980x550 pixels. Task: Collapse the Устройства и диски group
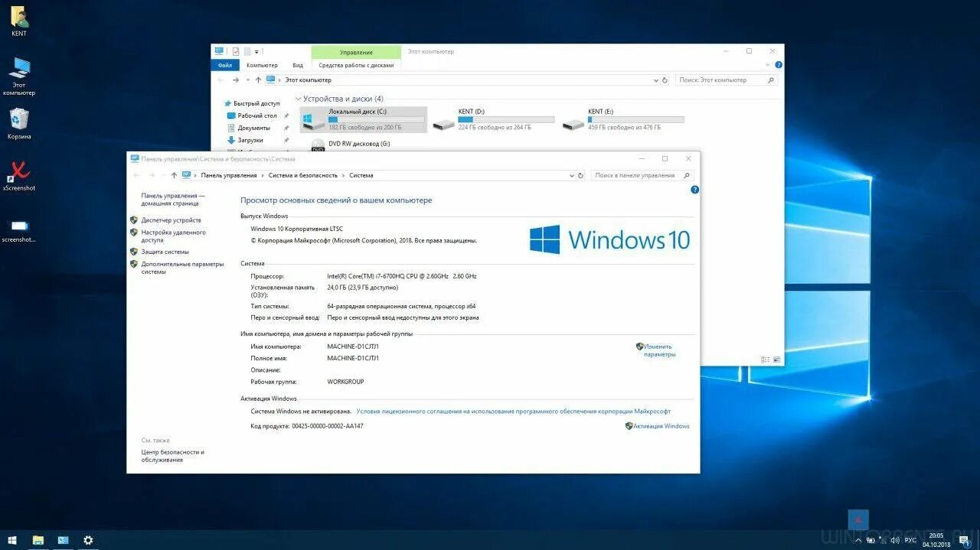[299, 99]
